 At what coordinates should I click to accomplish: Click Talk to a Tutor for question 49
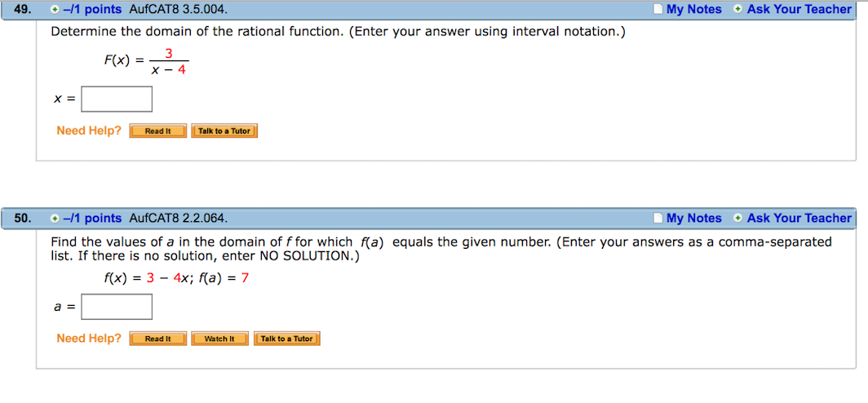coord(224,131)
